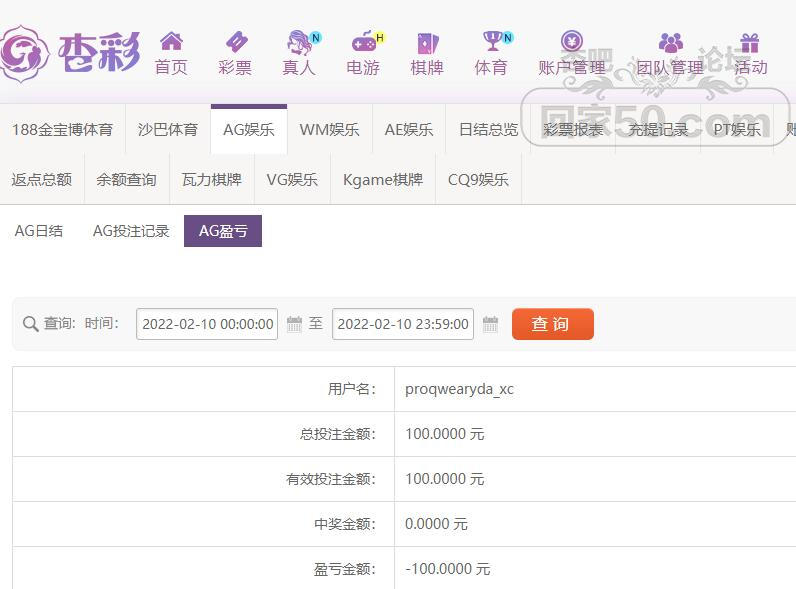Click the 盈亏金额 value -100.0000 元

[448, 569]
